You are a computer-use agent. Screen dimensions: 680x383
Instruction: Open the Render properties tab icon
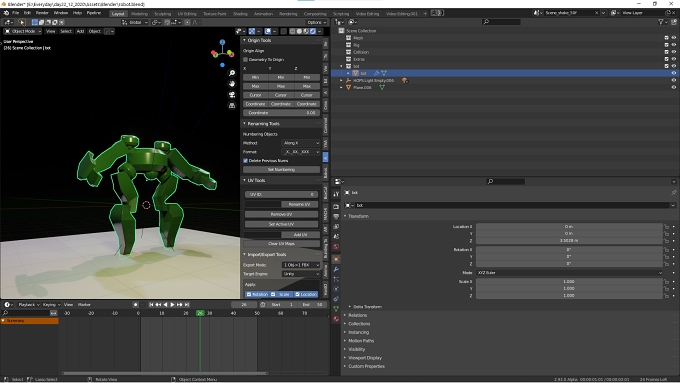pos(336,206)
